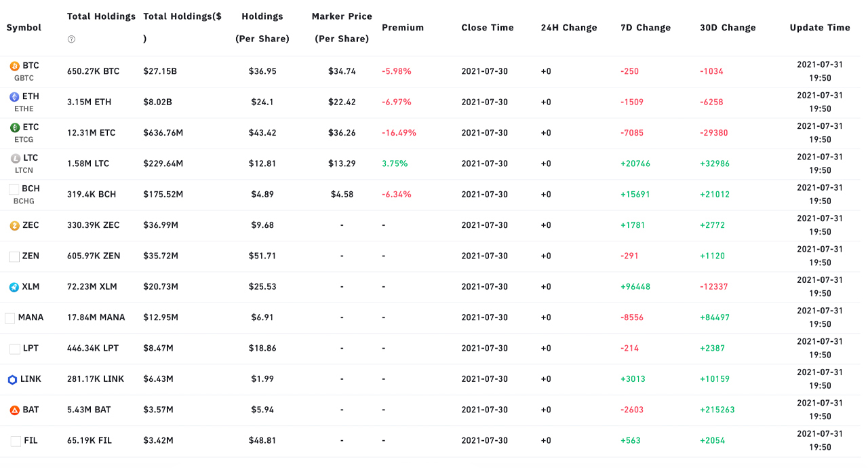Image resolution: width=868 pixels, height=468 pixels.
Task: Click the BAT token icon
Action: (14, 410)
